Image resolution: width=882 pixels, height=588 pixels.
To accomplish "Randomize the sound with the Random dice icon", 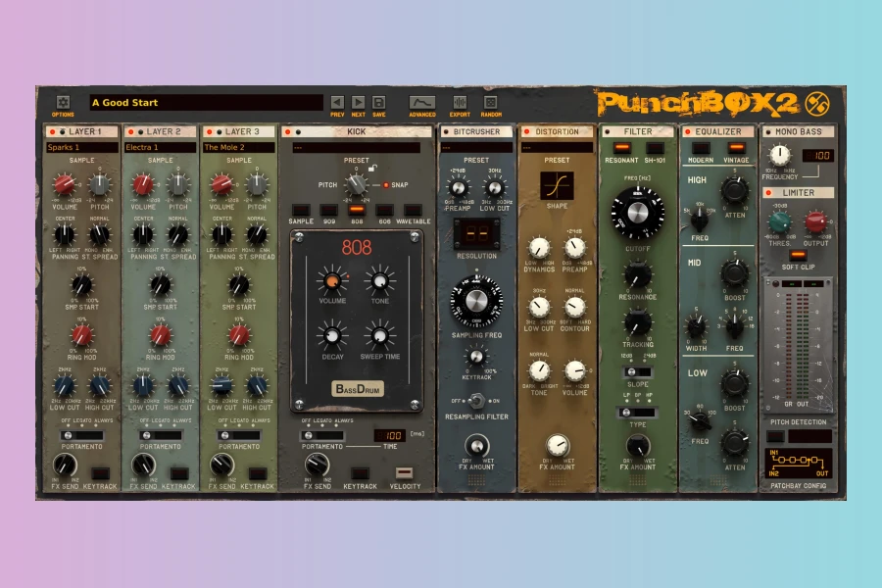I will click(491, 102).
